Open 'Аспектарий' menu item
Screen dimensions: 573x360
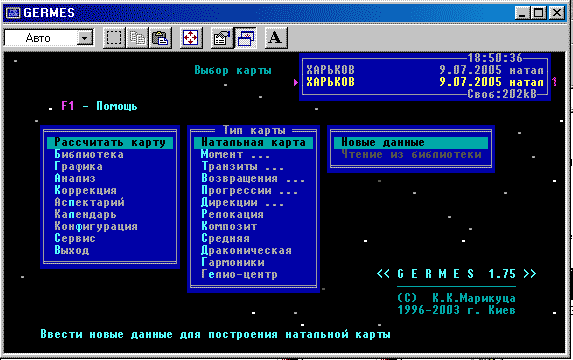[89, 202]
